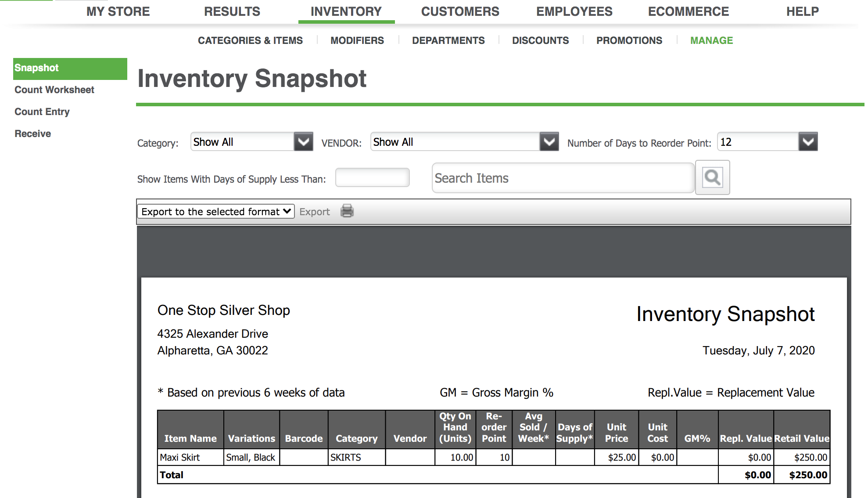Screen dimensions: 868x498
Task: Go to CATEGORIES & ITEMS submenu
Action: (x=250, y=40)
